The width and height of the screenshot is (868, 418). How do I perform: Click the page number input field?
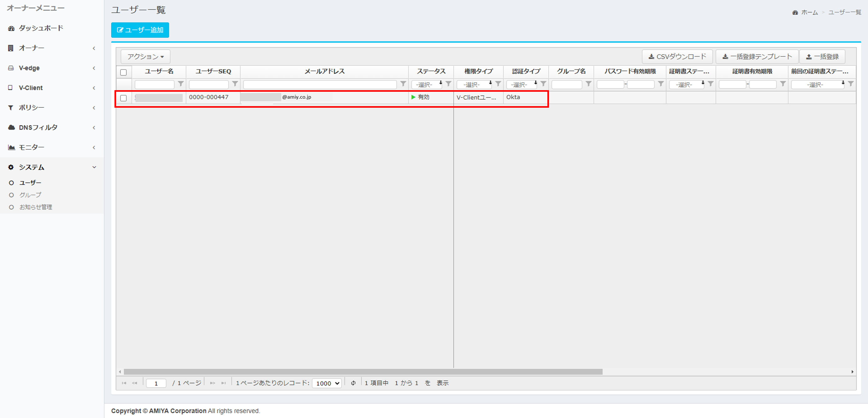point(156,383)
